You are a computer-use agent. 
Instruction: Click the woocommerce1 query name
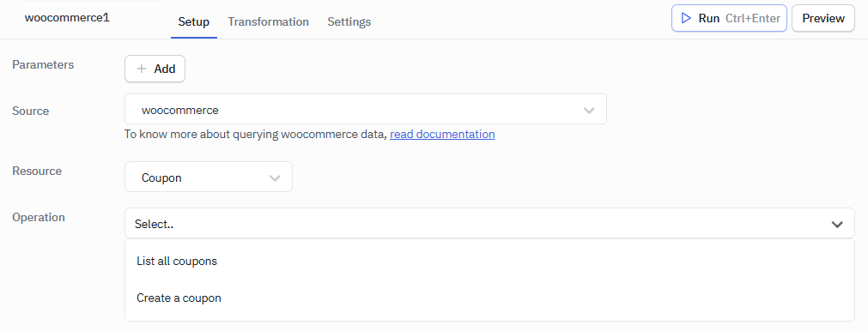(x=67, y=18)
